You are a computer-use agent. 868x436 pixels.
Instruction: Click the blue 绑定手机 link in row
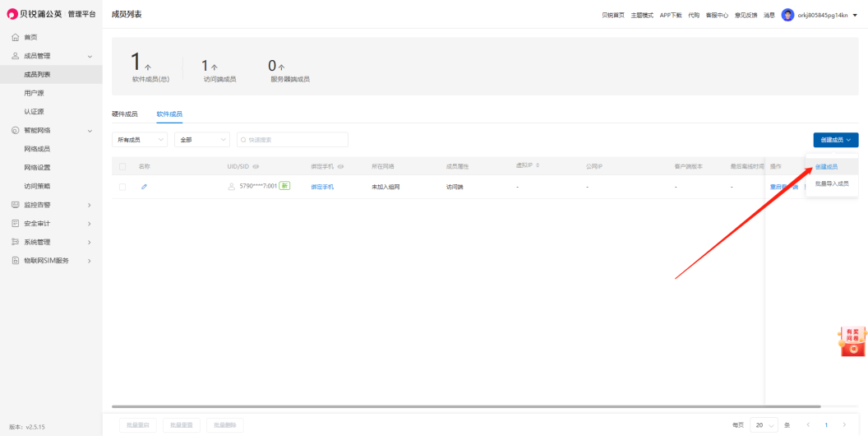(x=322, y=187)
